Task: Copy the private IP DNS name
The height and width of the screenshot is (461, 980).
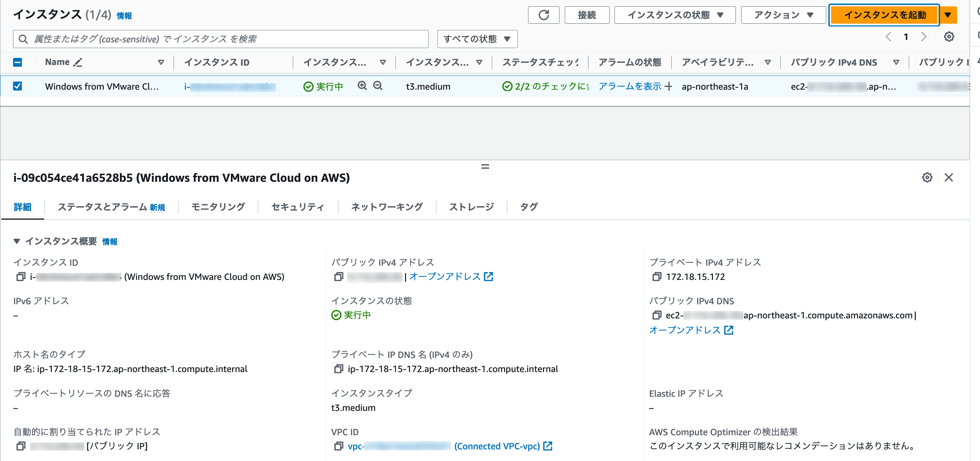Action: coord(338,369)
